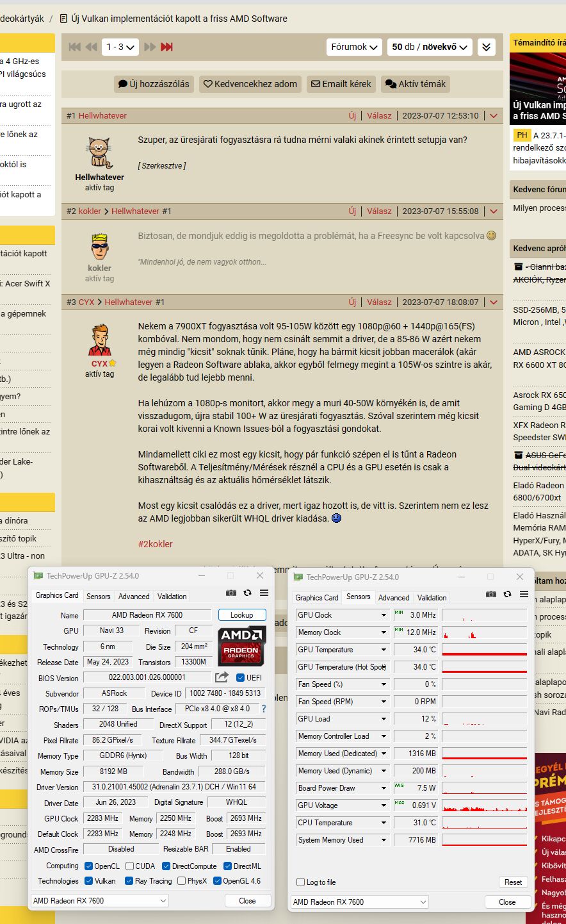The image size is (566, 924).
Task: Click the GPU Load value 12 %
Action: pyautogui.click(x=416, y=718)
